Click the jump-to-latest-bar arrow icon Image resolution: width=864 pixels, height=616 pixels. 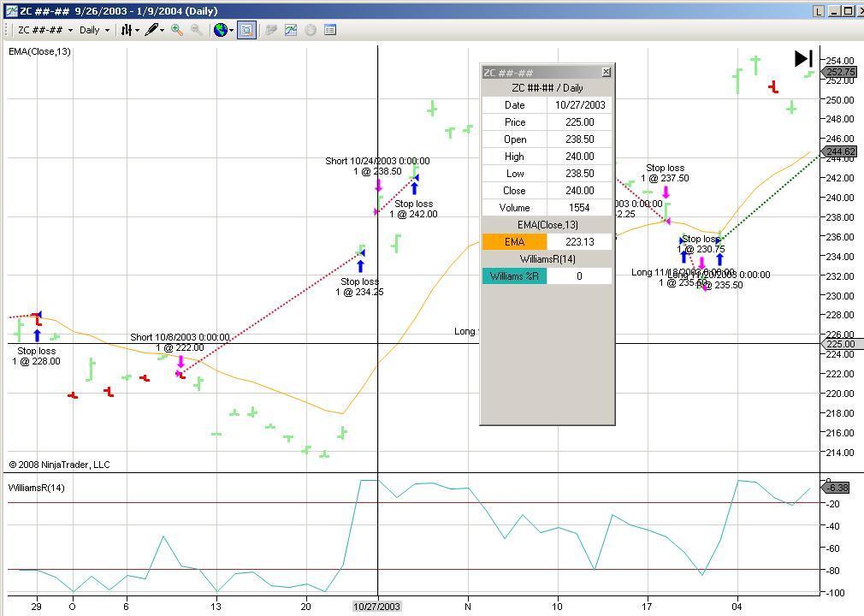click(803, 58)
